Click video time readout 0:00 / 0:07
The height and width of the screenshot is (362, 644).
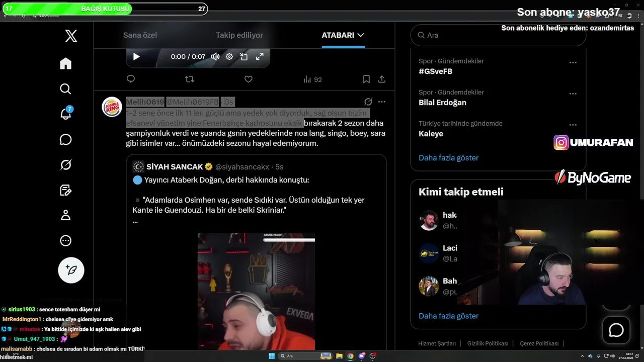pos(188,57)
